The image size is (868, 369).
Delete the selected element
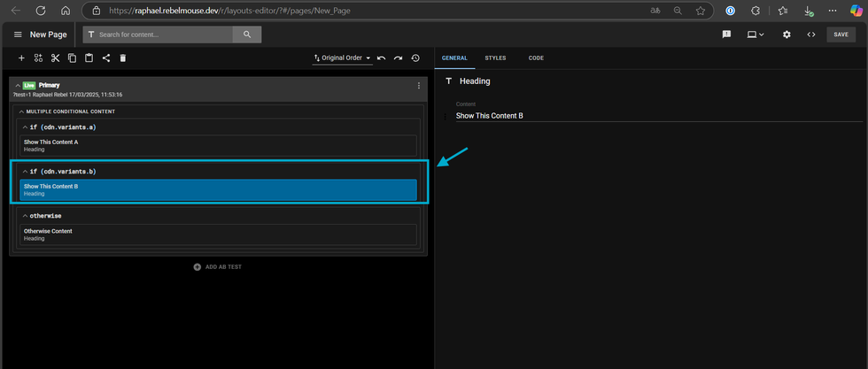click(x=123, y=58)
